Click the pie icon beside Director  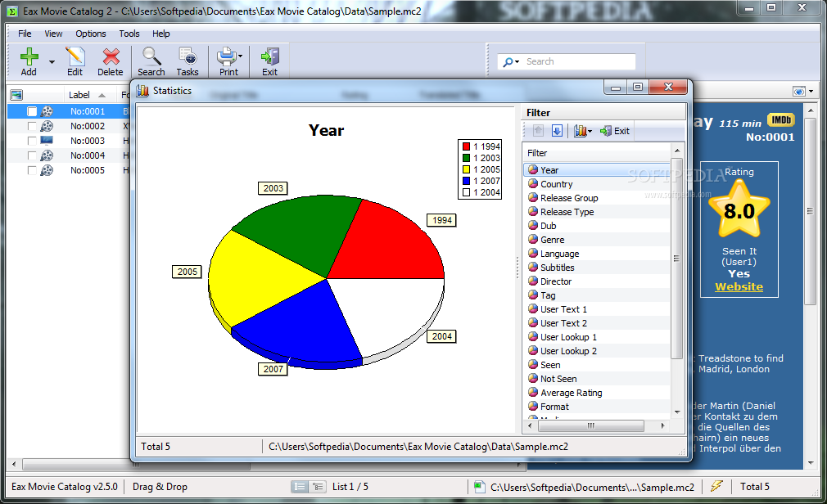(533, 281)
